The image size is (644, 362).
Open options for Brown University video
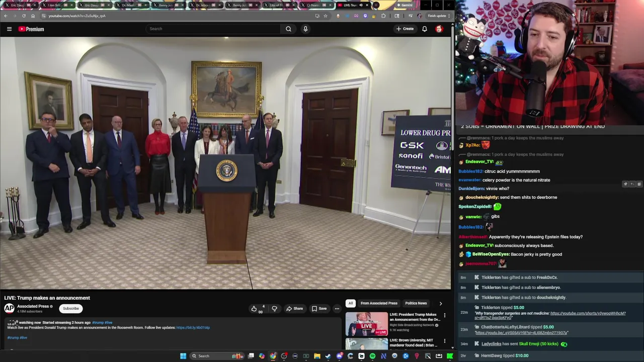coord(444,341)
